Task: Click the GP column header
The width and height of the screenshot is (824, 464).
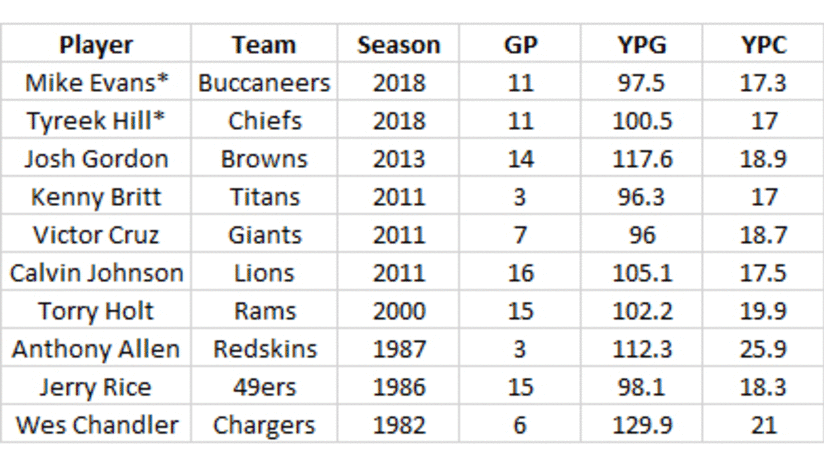Action: (520, 45)
